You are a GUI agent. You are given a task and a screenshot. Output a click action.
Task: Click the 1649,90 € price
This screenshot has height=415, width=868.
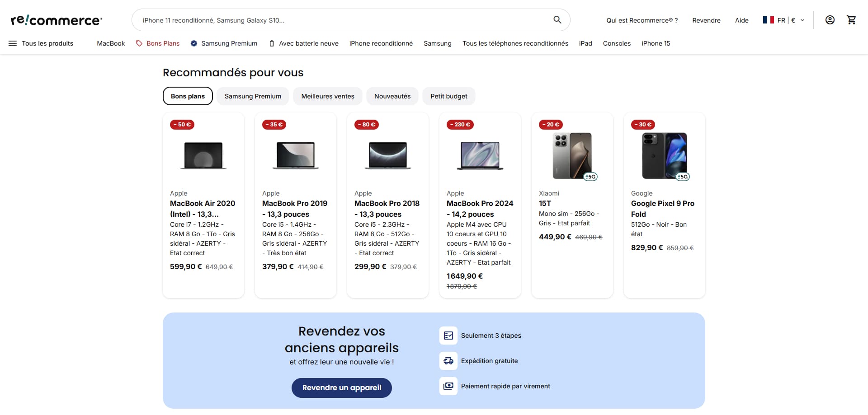(465, 276)
